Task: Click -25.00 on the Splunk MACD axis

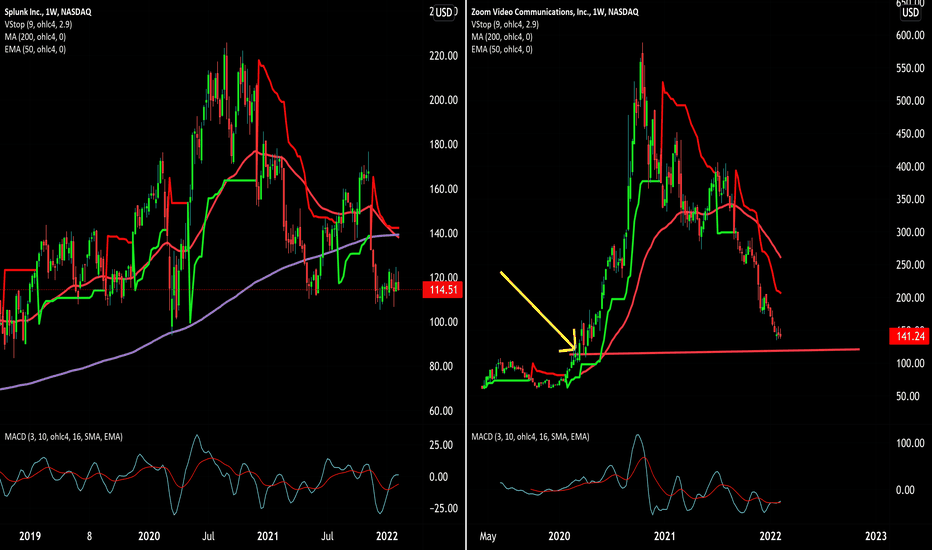Action: coord(443,508)
